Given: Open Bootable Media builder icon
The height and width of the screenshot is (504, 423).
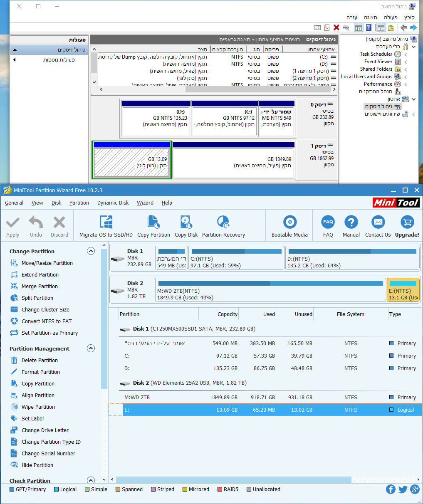Looking at the screenshot, I should [x=290, y=222].
